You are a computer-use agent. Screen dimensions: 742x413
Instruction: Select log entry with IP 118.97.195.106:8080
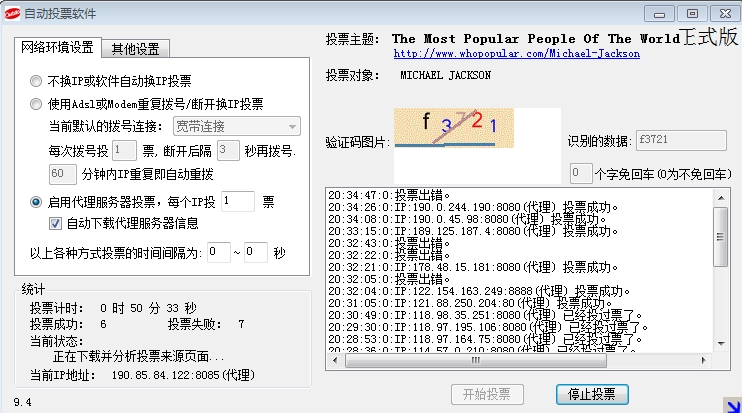[488, 327]
